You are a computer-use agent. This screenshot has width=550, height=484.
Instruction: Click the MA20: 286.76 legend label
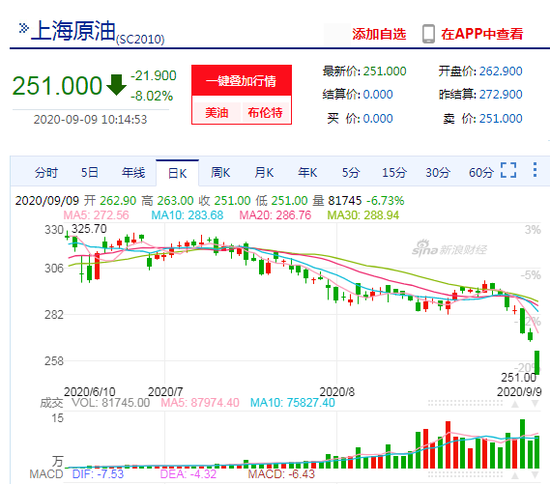point(275,215)
